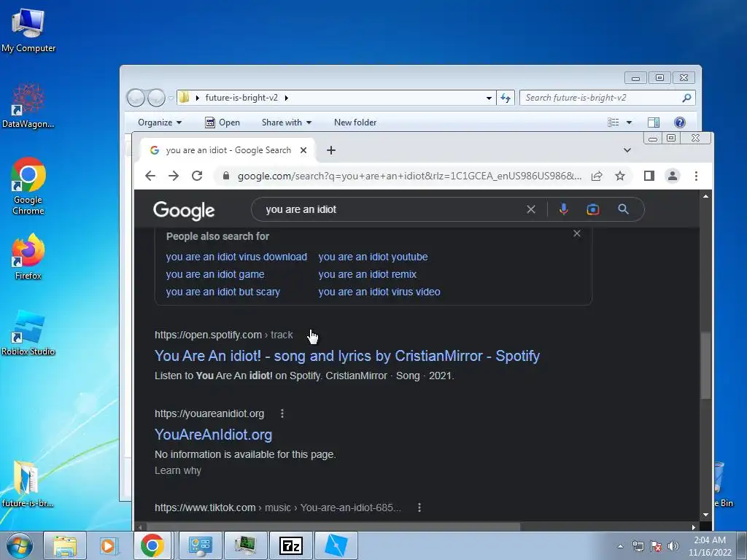This screenshot has width=747, height=560.
Task: Click 'you are an idiot youtube'
Action: coord(373,257)
